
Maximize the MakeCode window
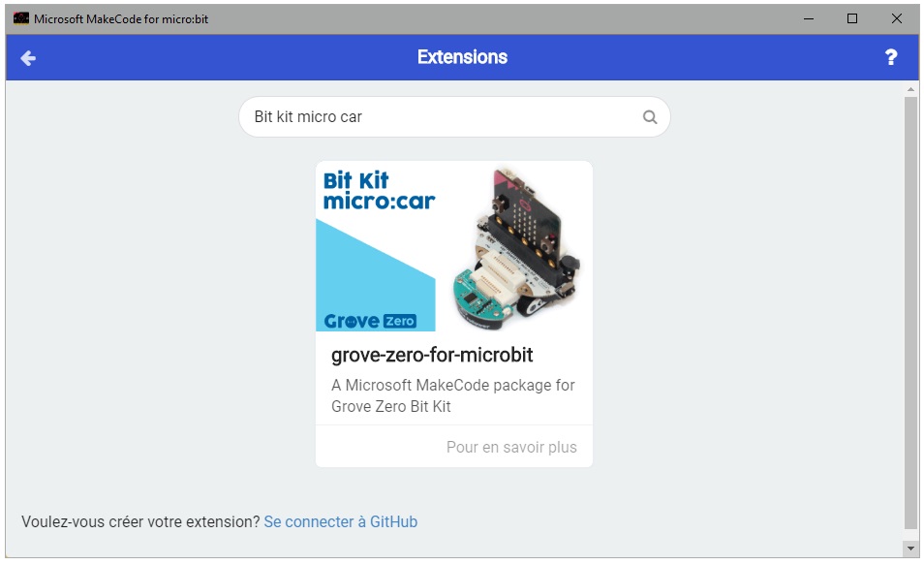pyautogui.click(x=852, y=18)
